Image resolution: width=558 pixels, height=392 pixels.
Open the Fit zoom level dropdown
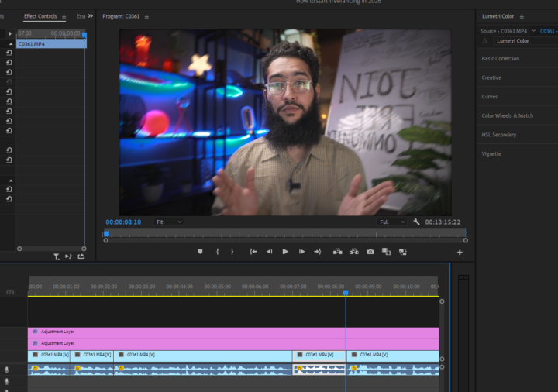pos(168,222)
